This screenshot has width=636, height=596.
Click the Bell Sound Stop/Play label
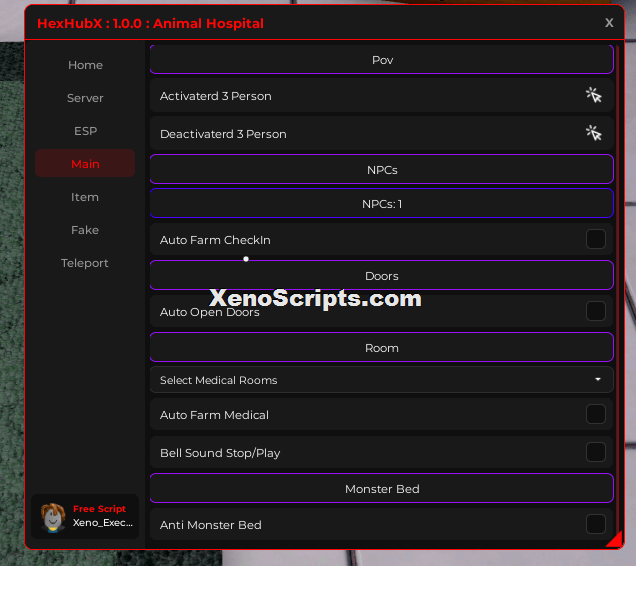(x=220, y=453)
